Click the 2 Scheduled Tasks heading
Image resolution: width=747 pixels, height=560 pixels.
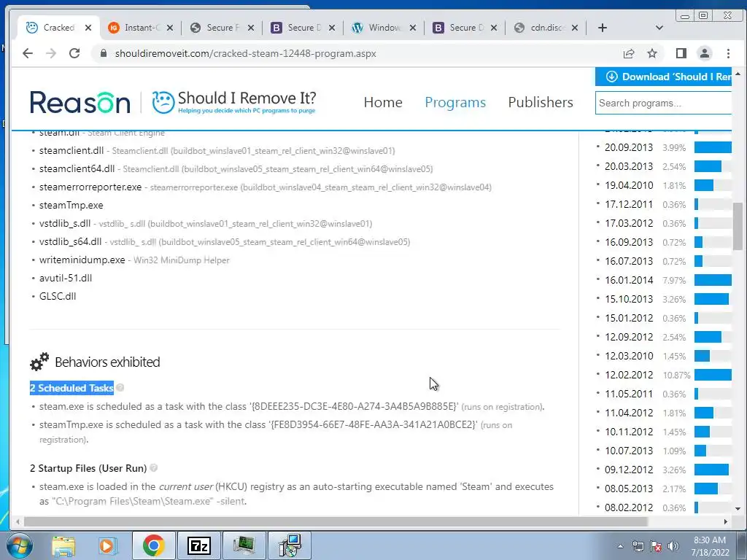point(71,388)
